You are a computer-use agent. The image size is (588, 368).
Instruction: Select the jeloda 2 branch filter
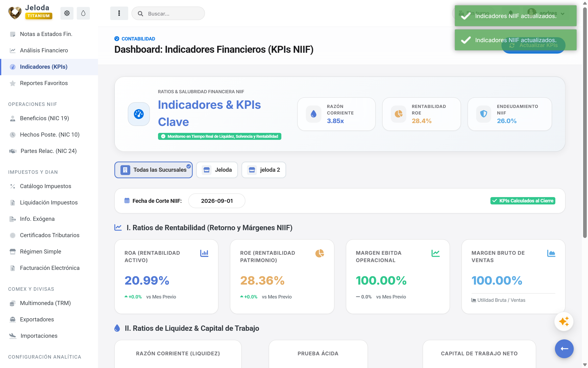click(264, 170)
